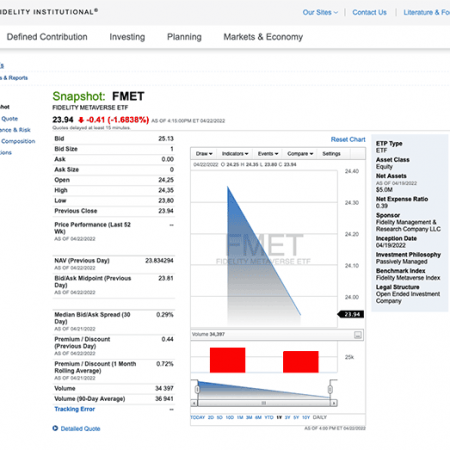Click the first red volume bar
The height and width of the screenshot is (450, 450).
228,360
